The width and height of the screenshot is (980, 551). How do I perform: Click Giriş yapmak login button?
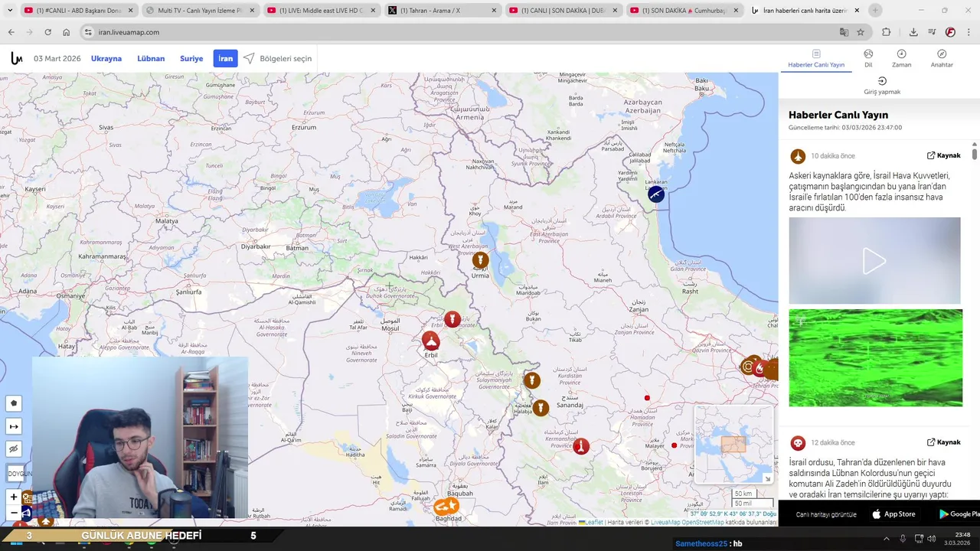point(882,86)
